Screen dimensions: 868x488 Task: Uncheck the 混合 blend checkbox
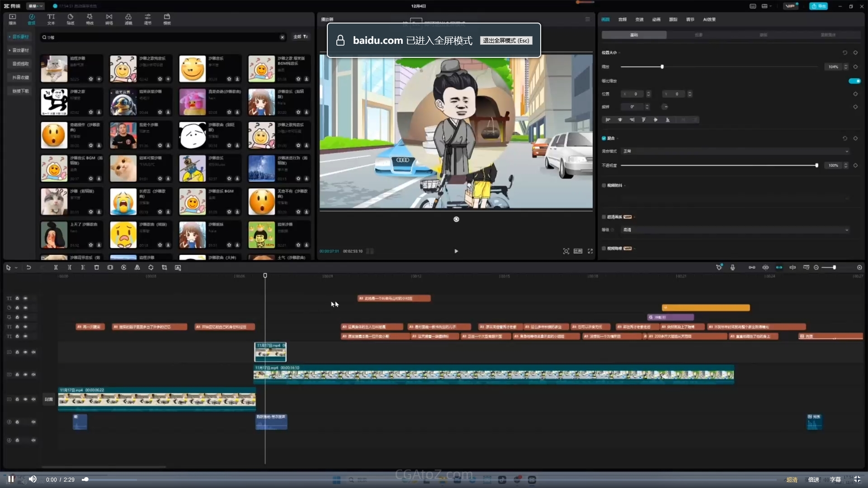click(x=604, y=138)
